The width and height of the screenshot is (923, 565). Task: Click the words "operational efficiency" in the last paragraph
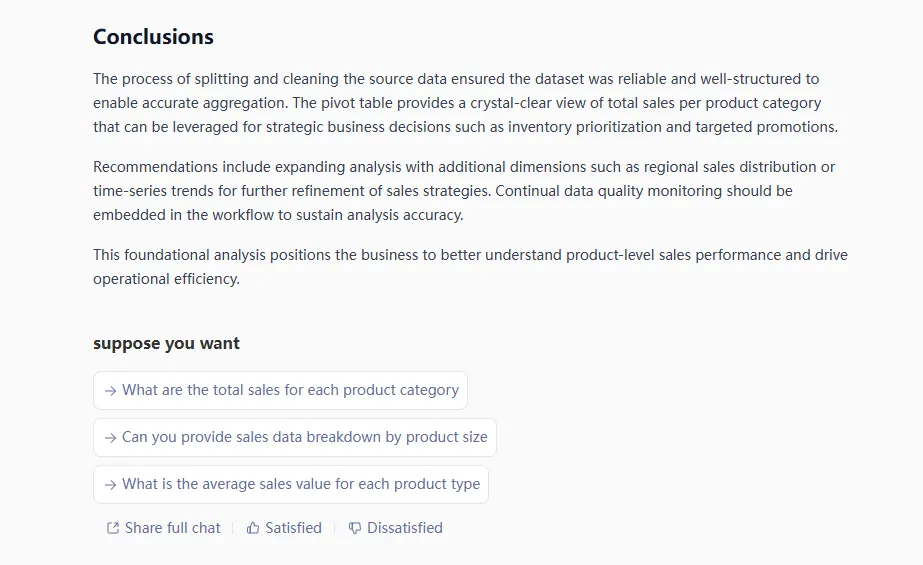click(x=166, y=279)
